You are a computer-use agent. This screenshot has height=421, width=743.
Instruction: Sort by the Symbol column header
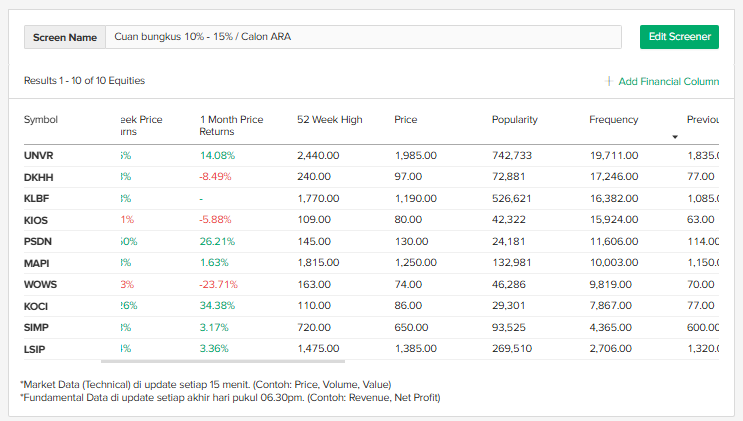tap(41, 120)
